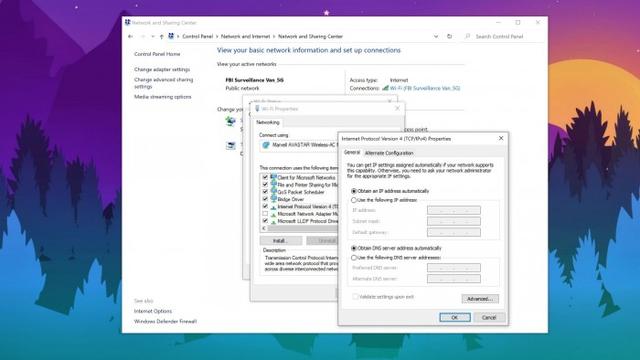Toggle Internet Protocol Version 4 checkbox
This screenshot has width=640, height=360.
(x=265, y=207)
